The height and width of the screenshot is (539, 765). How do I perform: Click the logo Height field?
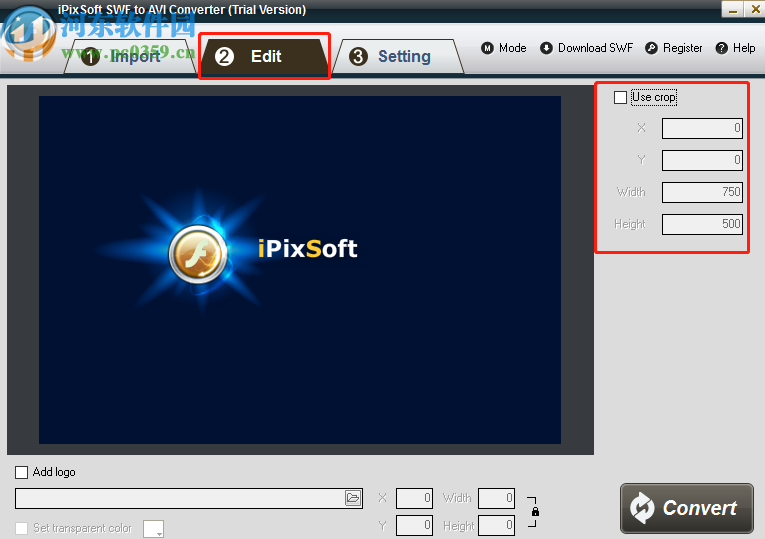point(496,525)
